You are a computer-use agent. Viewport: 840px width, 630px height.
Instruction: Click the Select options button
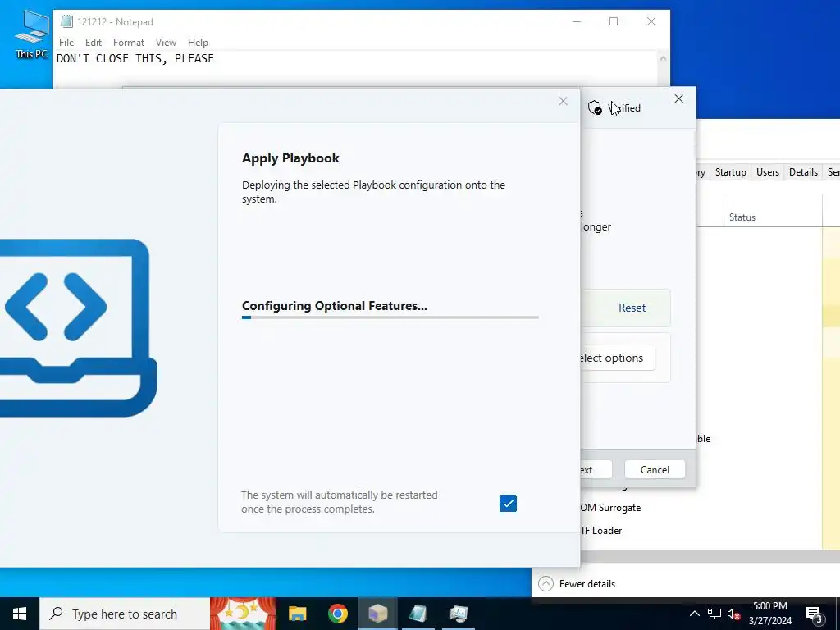pos(617,358)
